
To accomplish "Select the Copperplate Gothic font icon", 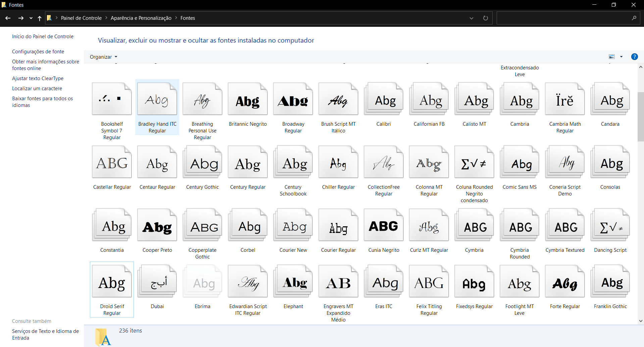I will point(202,225).
